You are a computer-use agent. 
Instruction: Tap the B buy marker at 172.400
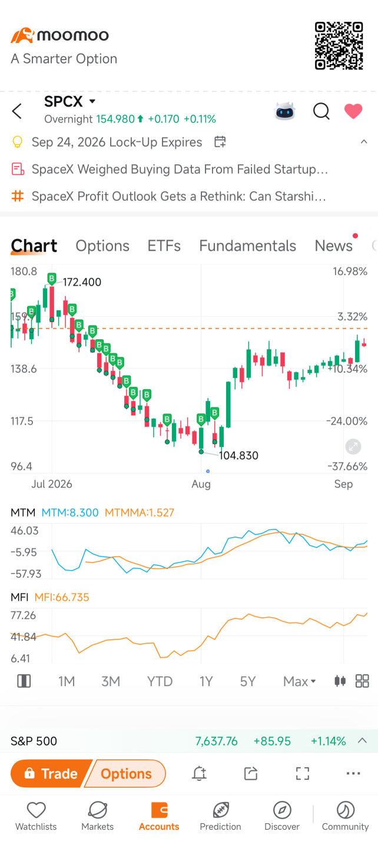coord(52,278)
